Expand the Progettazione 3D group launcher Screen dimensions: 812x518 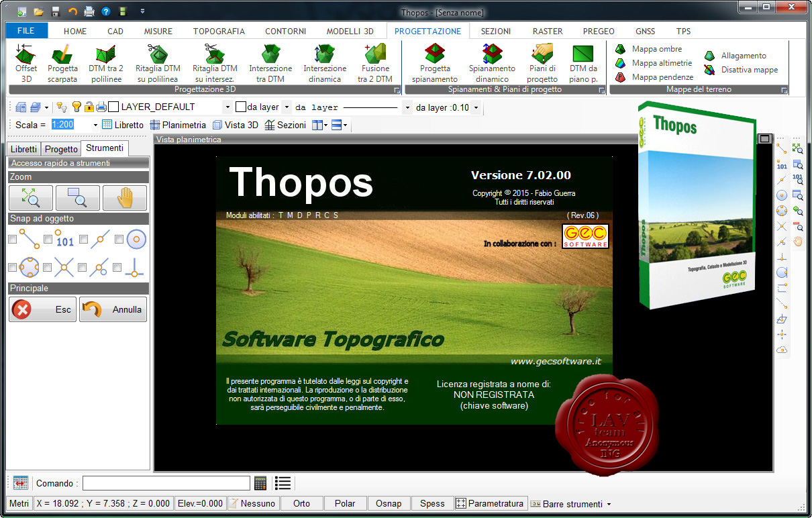(x=397, y=90)
